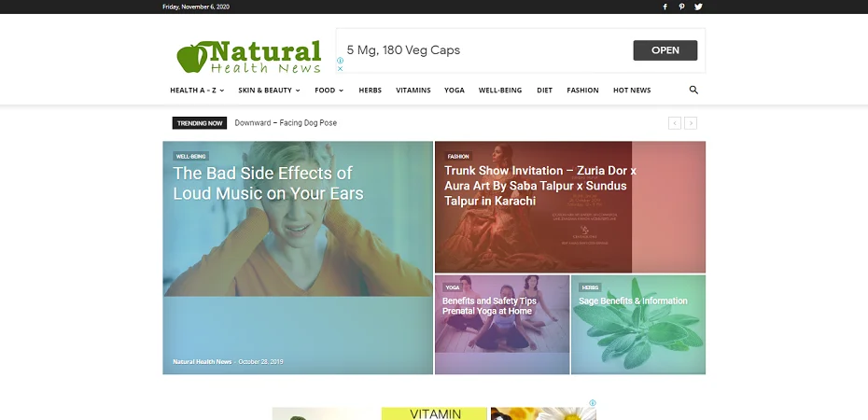Expand the Food dropdown menu
868x420 pixels.
click(329, 91)
